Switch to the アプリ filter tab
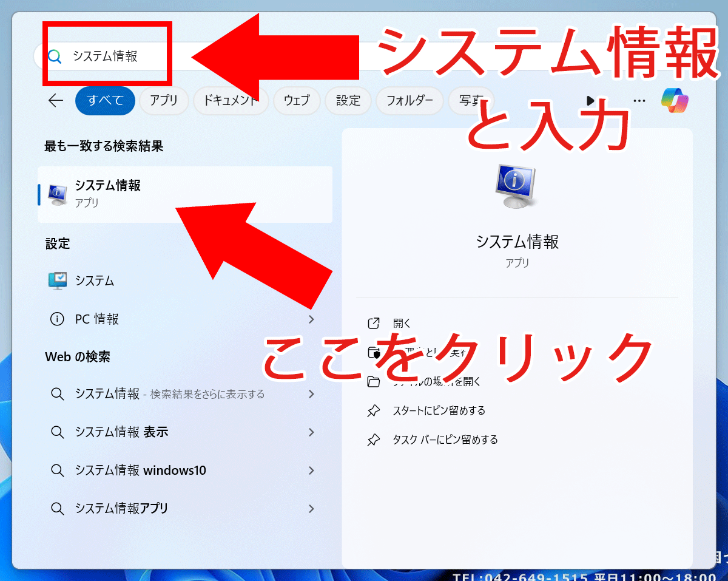728x581 pixels. click(163, 101)
